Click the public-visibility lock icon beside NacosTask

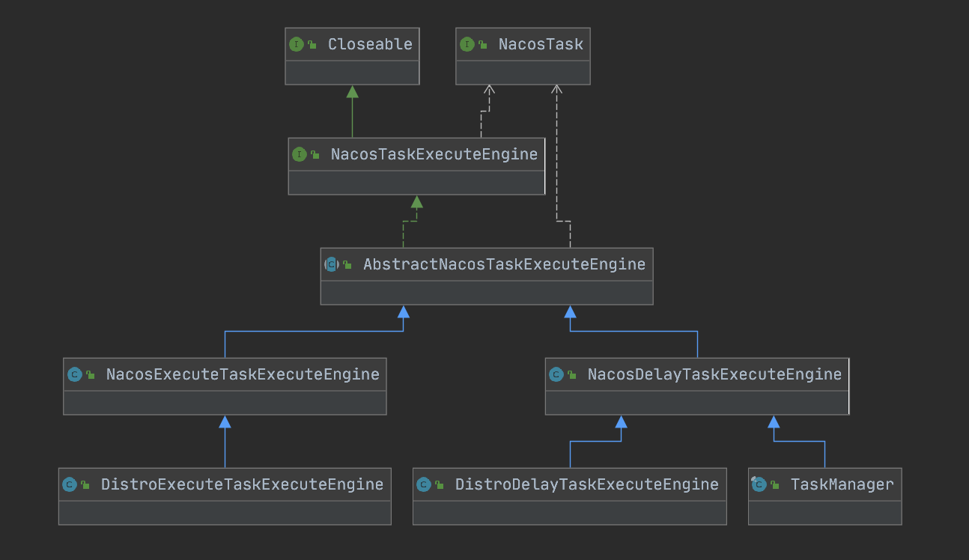point(483,45)
